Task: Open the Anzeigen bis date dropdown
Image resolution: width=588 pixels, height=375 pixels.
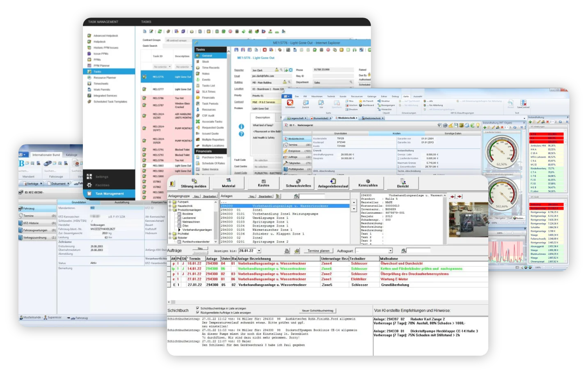Action: pos(259,251)
